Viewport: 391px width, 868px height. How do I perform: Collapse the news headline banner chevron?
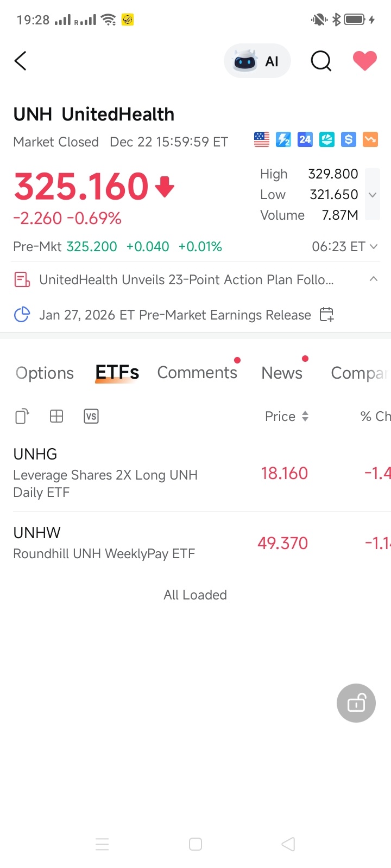click(374, 279)
